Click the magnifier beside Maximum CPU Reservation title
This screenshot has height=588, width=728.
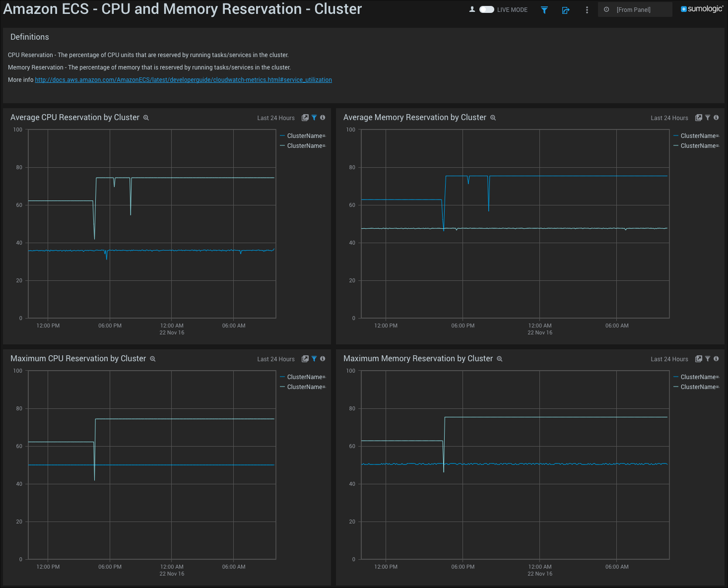pyautogui.click(x=152, y=359)
